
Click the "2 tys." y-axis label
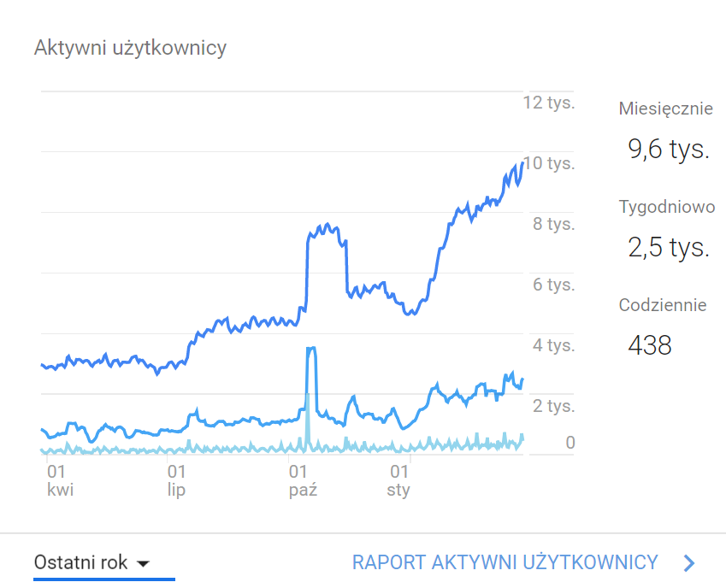click(x=553, y=406)
